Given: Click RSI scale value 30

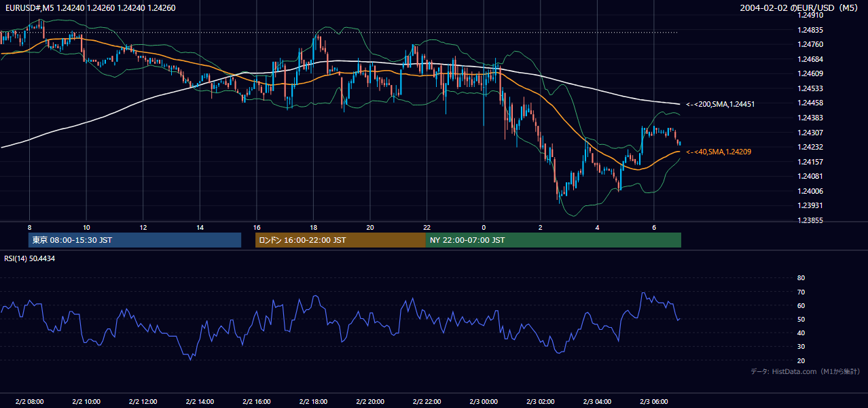Looking at the screenshot, I should point(801,347).
